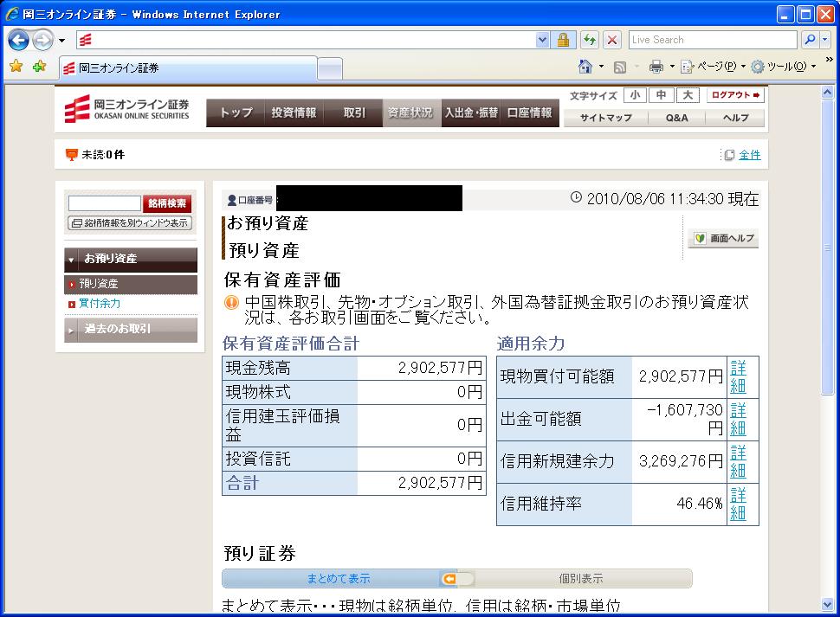This screenshot has height=617, width=840.
Task: Click the IE Back navigation button
Action: click(x=19, y=40)
